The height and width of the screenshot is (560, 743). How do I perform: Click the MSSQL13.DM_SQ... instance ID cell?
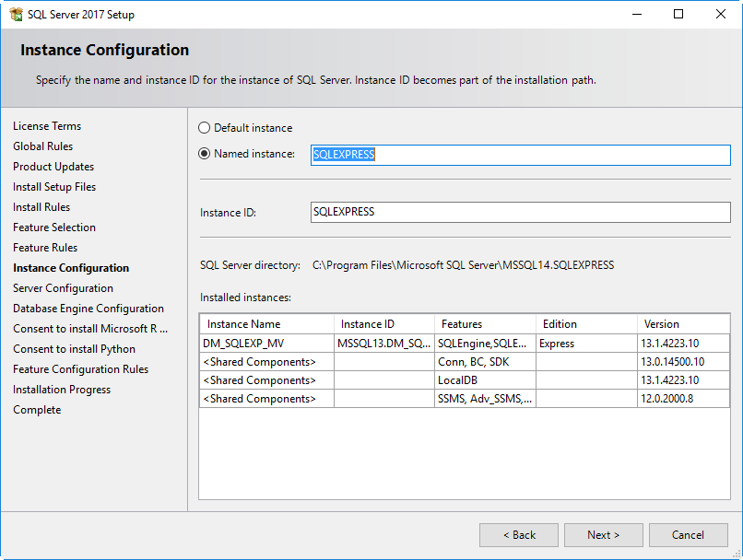pos(384,344)
